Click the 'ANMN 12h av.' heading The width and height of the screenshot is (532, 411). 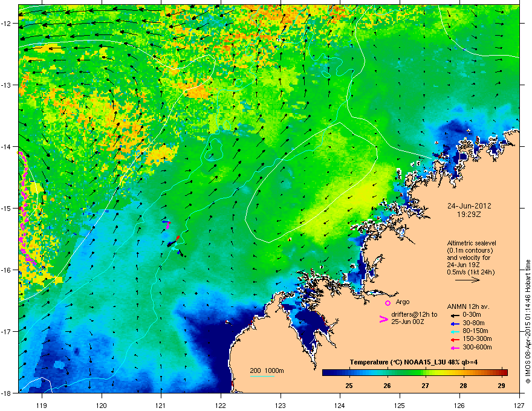click(468, 306)
